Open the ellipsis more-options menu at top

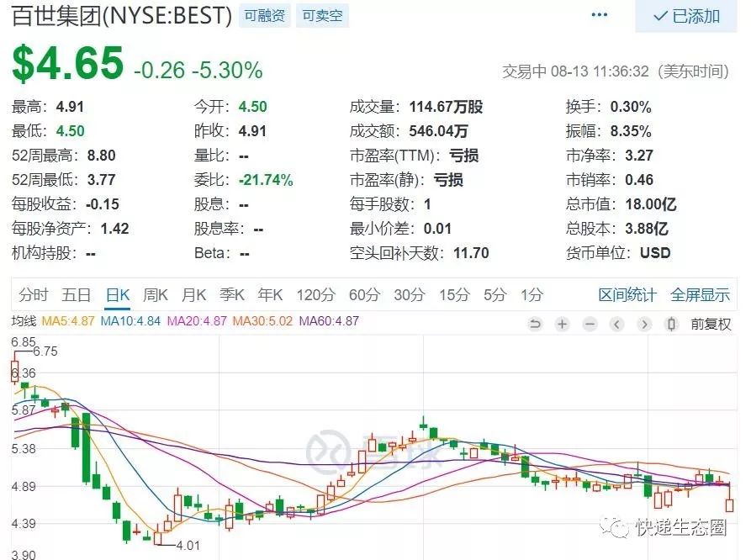599,14
